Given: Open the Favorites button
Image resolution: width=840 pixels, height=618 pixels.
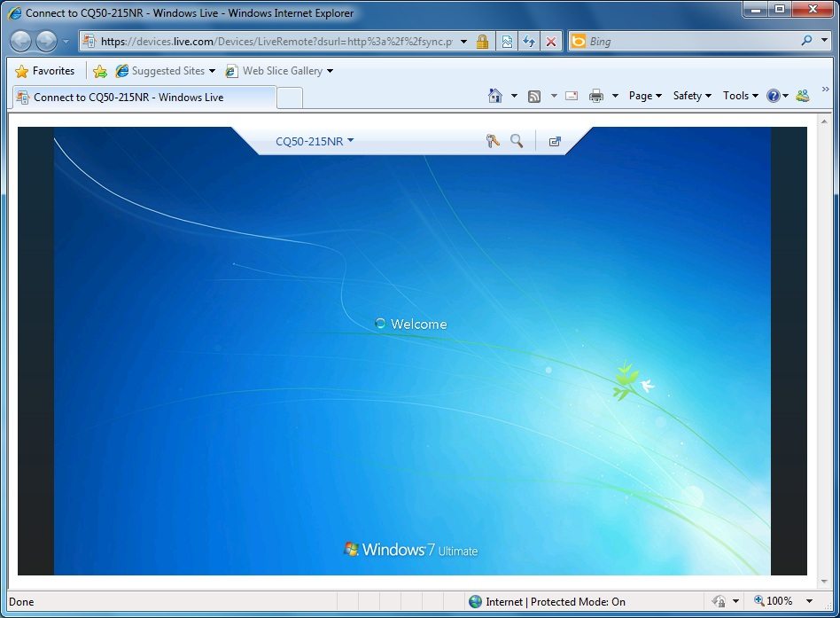Looking at the screenshot, I should (x=45, y=71).
